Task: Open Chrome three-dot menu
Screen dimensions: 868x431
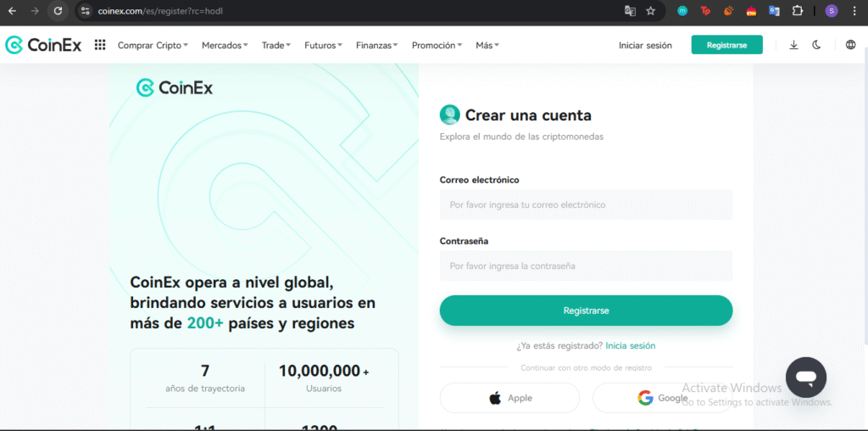Action: pos(854,10)
